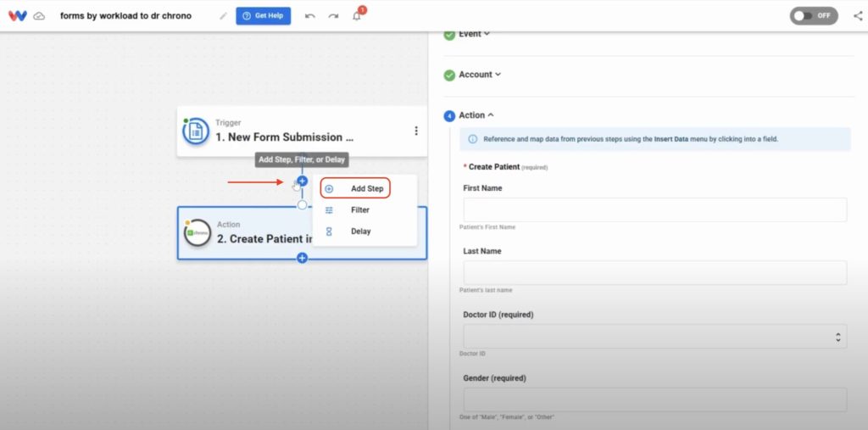Expand the Event section
Viewport: 868px width, 430px height.
pyautogui.click(x=474, y=34)
